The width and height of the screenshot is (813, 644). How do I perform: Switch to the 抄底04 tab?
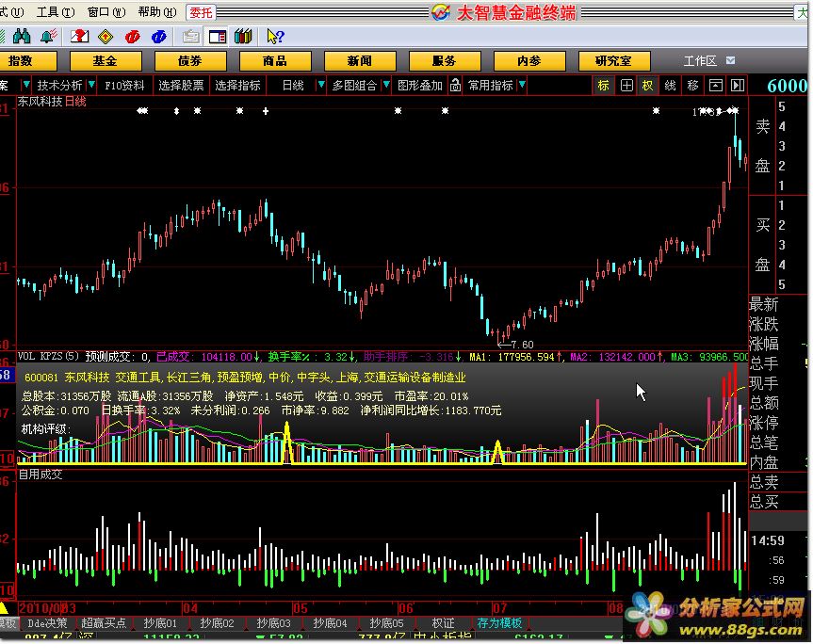[330, 622]
